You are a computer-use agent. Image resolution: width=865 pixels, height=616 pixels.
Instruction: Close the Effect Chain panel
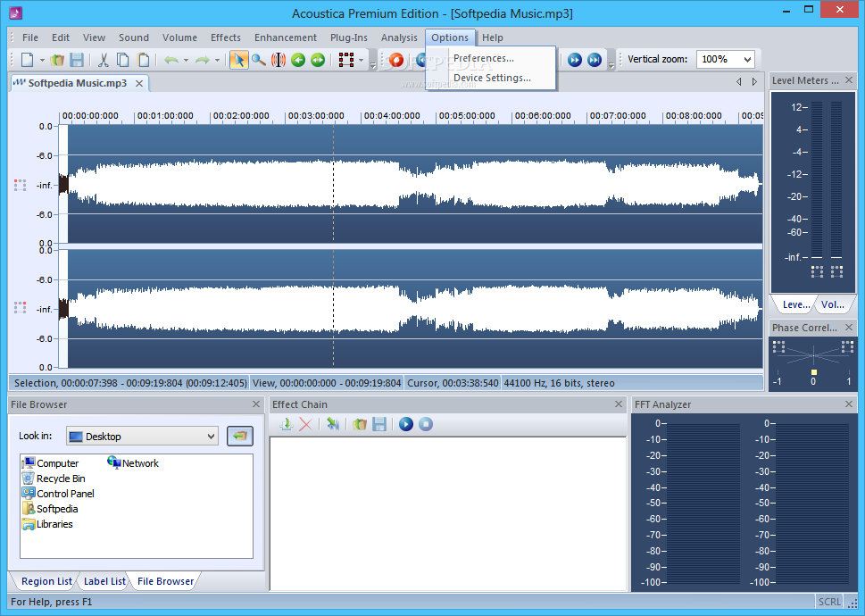(x=619, y=404)
